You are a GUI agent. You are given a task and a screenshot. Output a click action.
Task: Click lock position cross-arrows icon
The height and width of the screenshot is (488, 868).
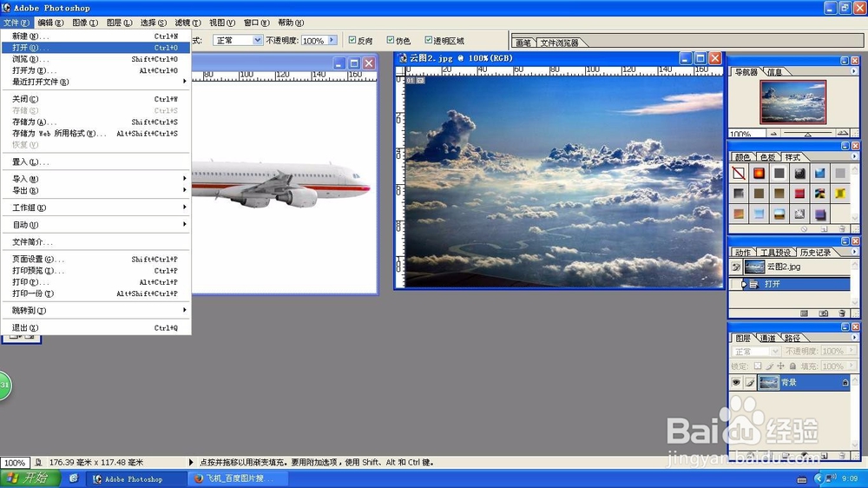coord(780,366)
